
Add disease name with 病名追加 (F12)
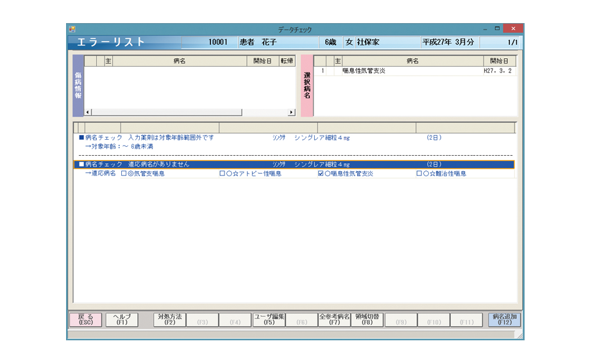[x=504, y=320]
